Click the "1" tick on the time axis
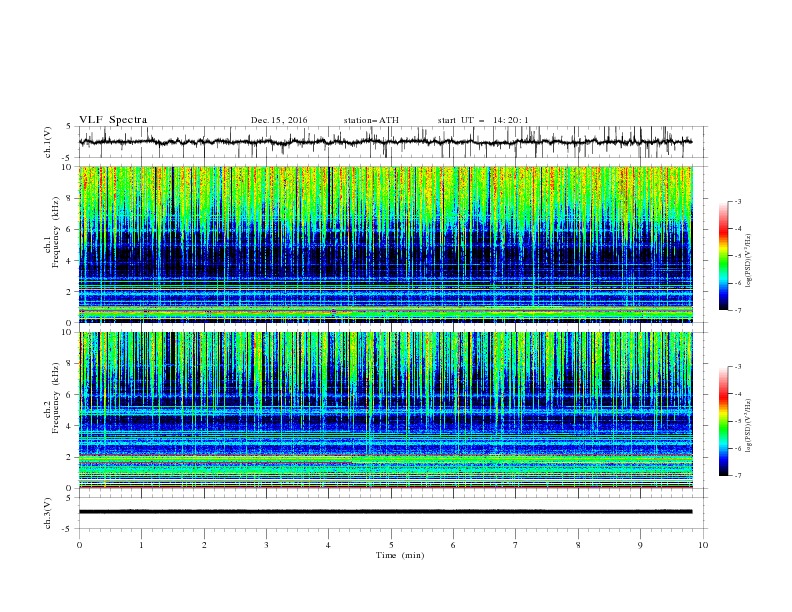 point(141,545)
